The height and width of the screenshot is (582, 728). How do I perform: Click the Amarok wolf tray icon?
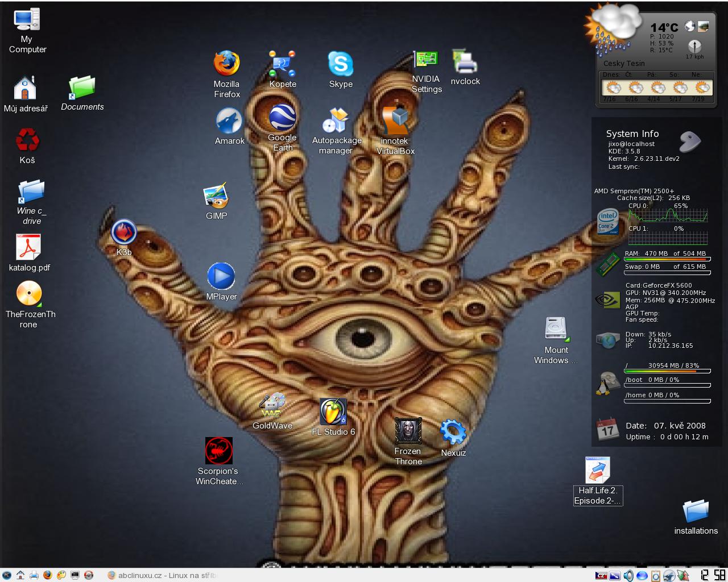(669, 576)
